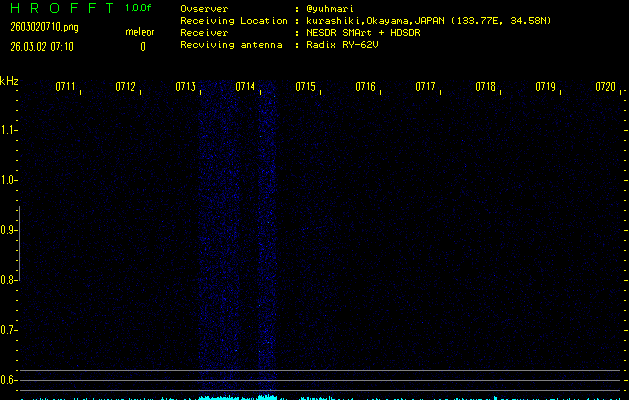The image size is (629, 400).
Task: Click the cyan signal level trace at bottom
Action: (321, 398)
